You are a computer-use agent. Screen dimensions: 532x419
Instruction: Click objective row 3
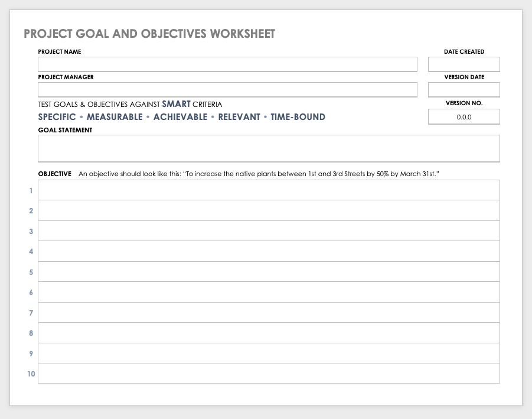point(269,231)
